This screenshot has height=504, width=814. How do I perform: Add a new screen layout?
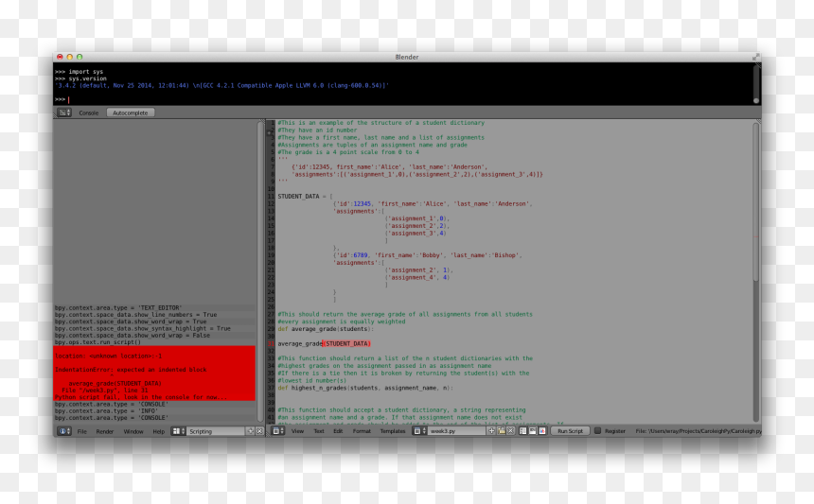click(250, 431)
